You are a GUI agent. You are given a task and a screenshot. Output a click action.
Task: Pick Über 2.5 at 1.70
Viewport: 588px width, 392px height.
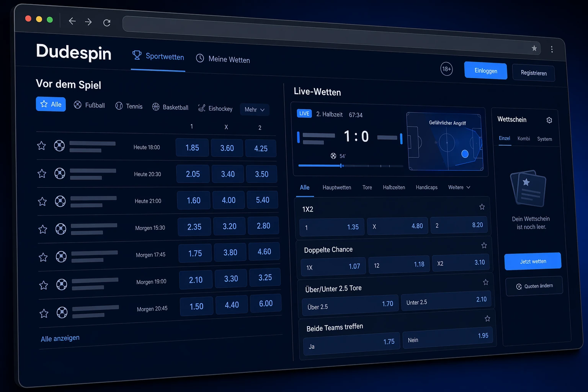coord(350,305)
